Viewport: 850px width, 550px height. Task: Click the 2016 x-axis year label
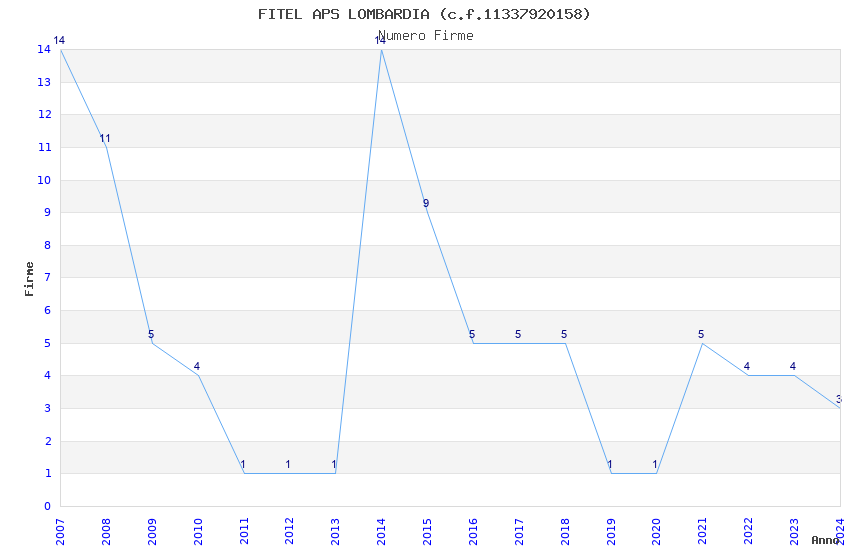coord(473,532)
